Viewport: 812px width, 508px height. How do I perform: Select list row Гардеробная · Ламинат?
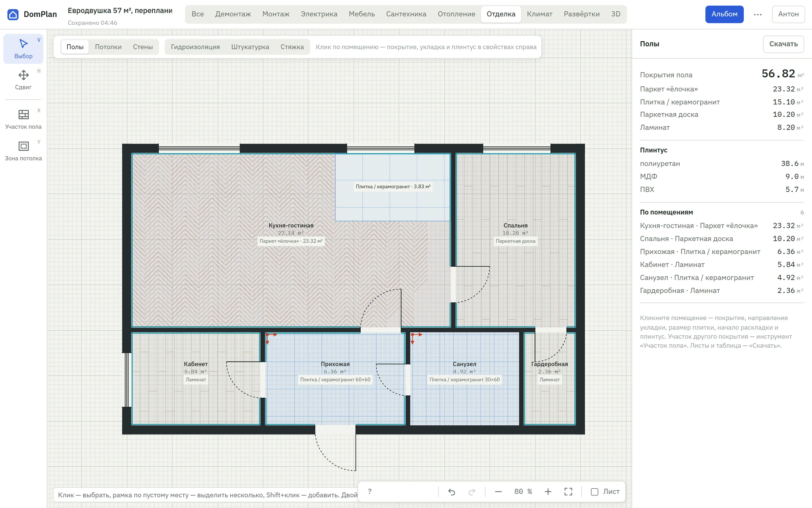(722, 291)
